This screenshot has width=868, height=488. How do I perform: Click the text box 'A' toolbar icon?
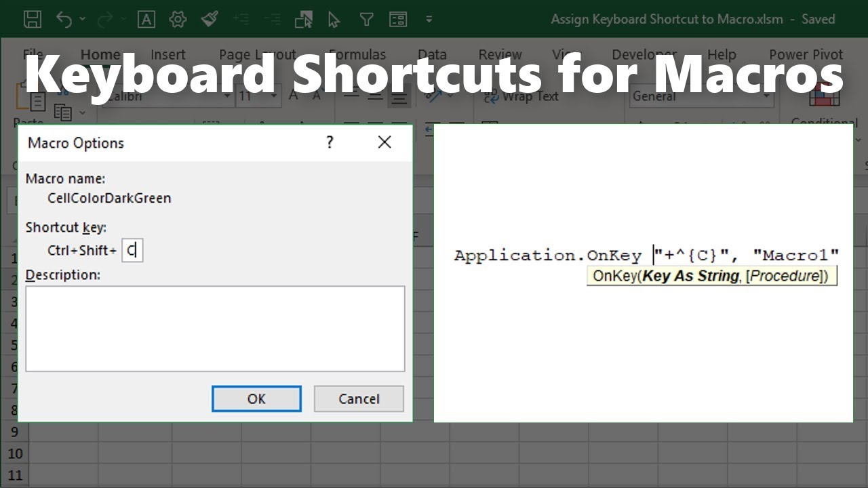pyautogui.click(x=146, y=20)
